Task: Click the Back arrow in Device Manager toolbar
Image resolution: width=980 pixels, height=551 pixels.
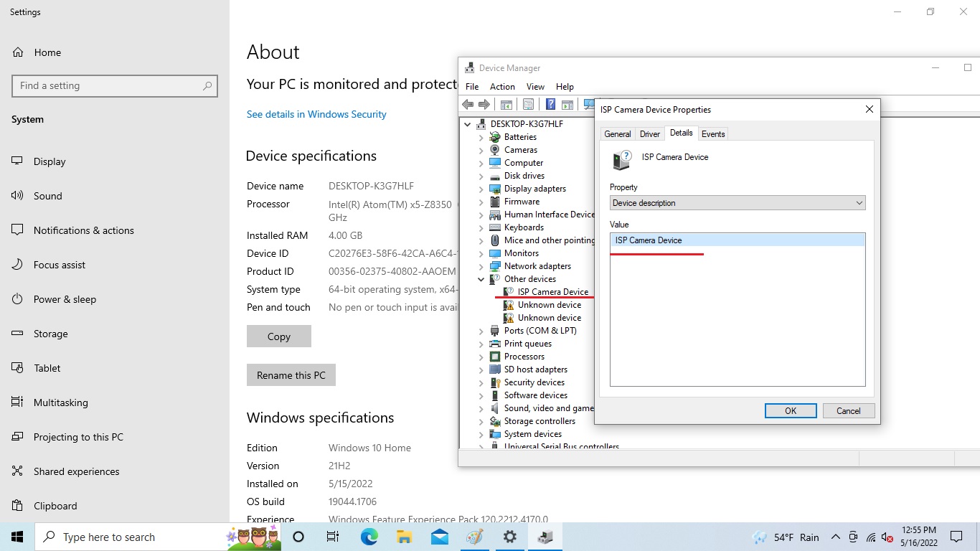Action: click(x=468, y=104)
